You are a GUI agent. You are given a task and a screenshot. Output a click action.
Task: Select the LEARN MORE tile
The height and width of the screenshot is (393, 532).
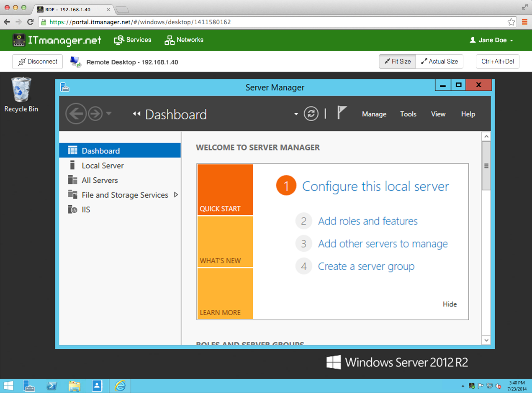225,293
